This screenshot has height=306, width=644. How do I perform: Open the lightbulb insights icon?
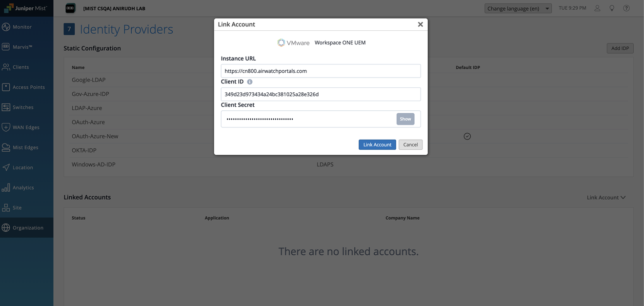coord(612,8)
